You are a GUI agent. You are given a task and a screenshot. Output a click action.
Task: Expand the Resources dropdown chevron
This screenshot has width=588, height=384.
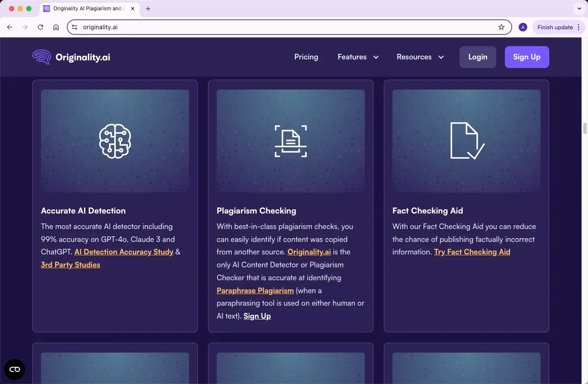(441, 57)
